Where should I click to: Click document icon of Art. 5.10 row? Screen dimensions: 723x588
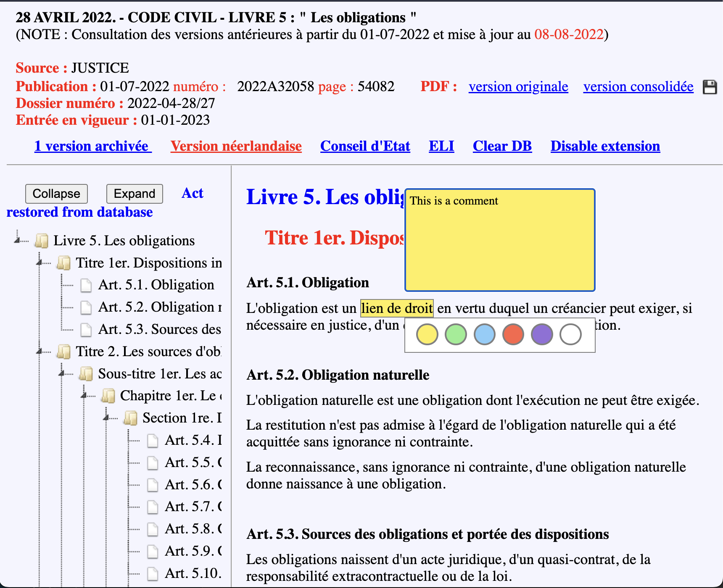coord(153,574)
